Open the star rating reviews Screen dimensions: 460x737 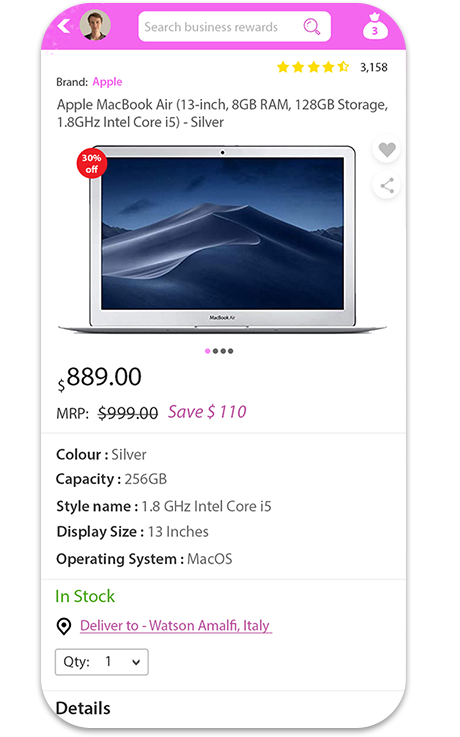click(x=313, y=67)
